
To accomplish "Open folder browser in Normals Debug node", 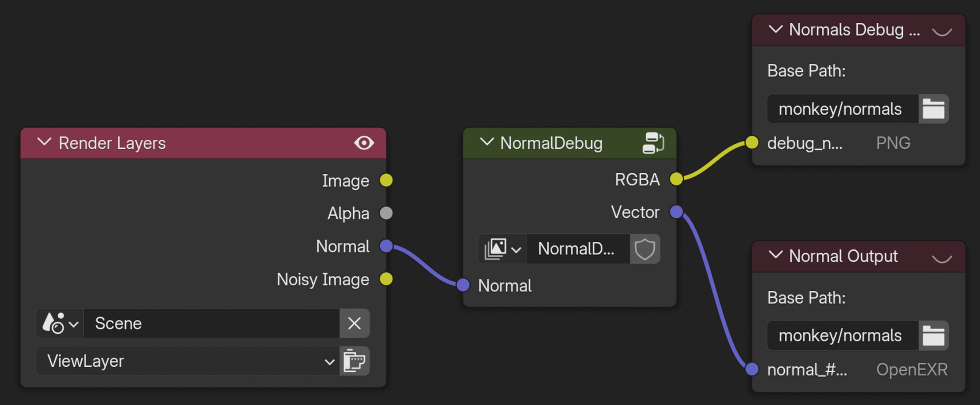I will (933, 109).
